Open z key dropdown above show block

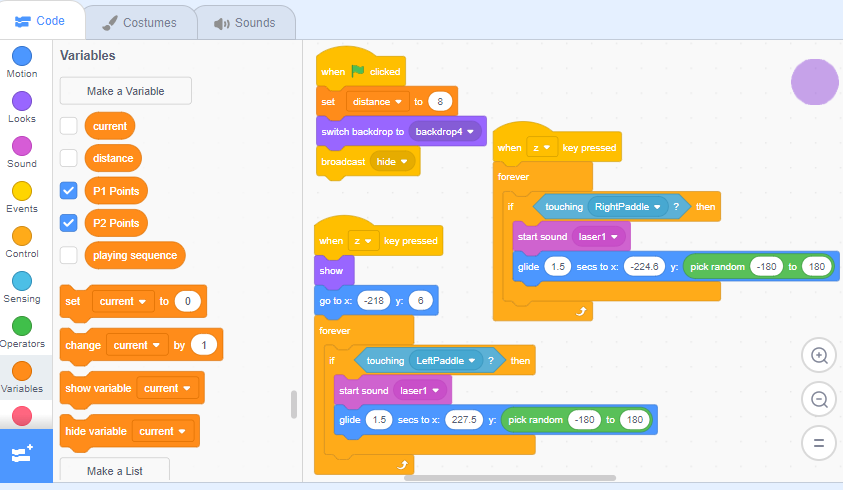click(363, 241)
